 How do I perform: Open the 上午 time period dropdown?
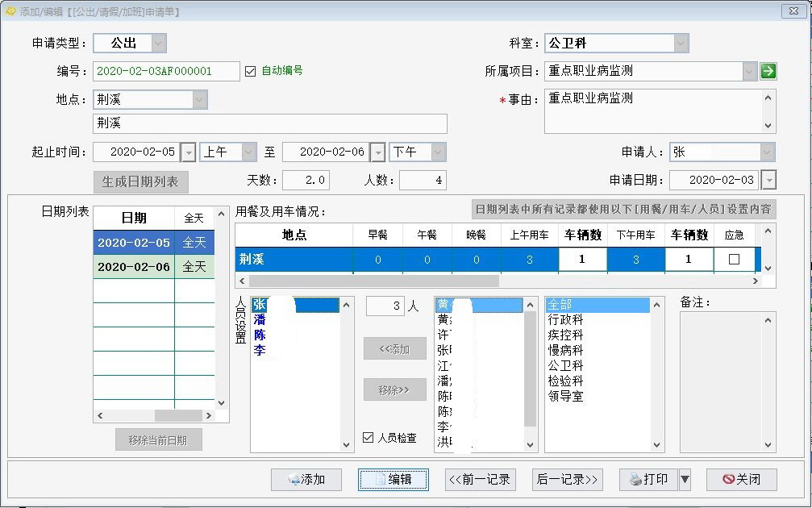click(x=249, y=152)
